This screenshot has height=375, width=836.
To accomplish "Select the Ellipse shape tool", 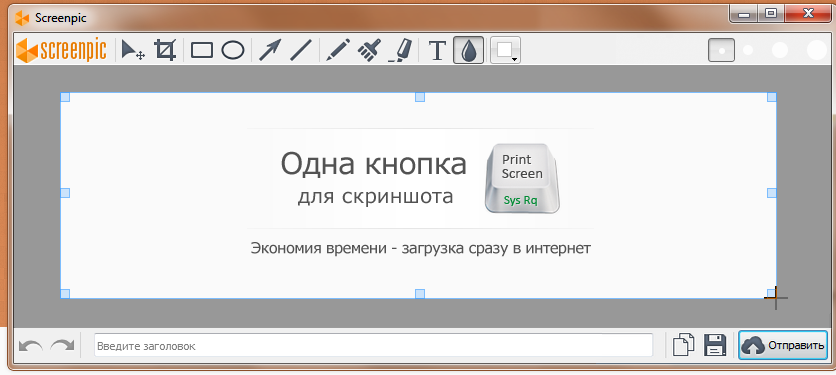I will tap(232, 50).
